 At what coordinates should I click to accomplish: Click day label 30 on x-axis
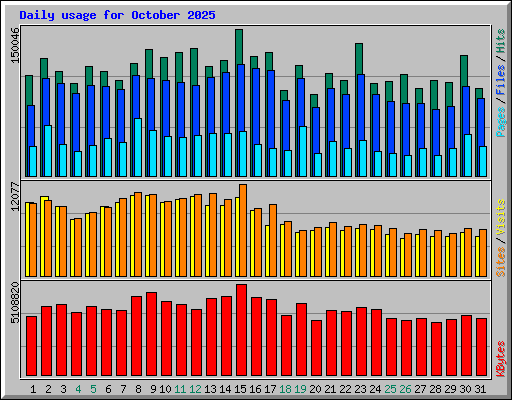[465, 389]
